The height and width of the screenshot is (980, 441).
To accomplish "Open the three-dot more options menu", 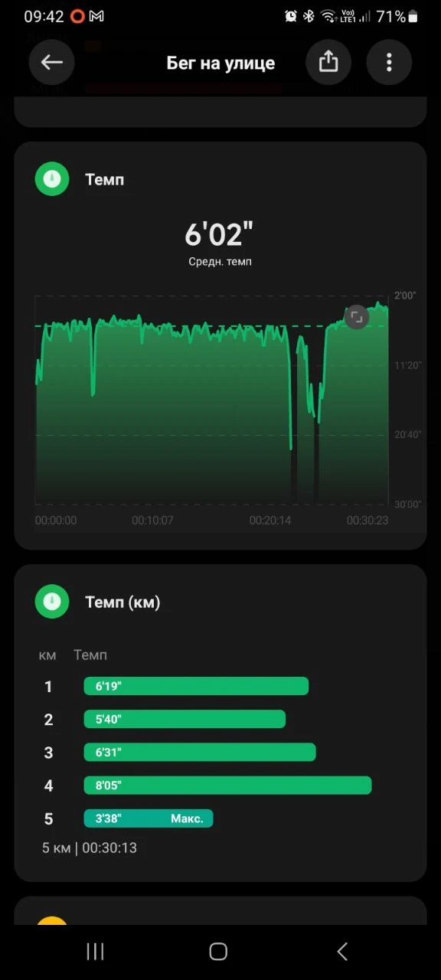I will tap(389, 62).
